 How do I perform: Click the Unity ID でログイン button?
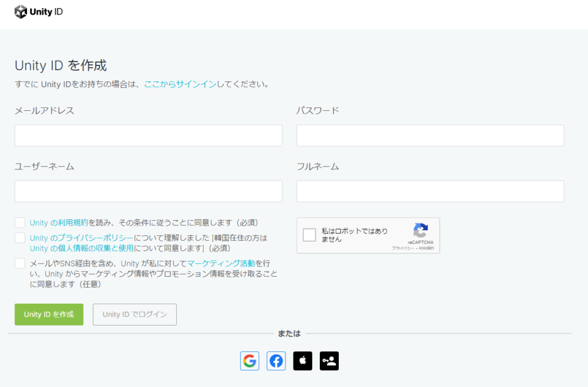pyautogui.click(x=134, y=314)
